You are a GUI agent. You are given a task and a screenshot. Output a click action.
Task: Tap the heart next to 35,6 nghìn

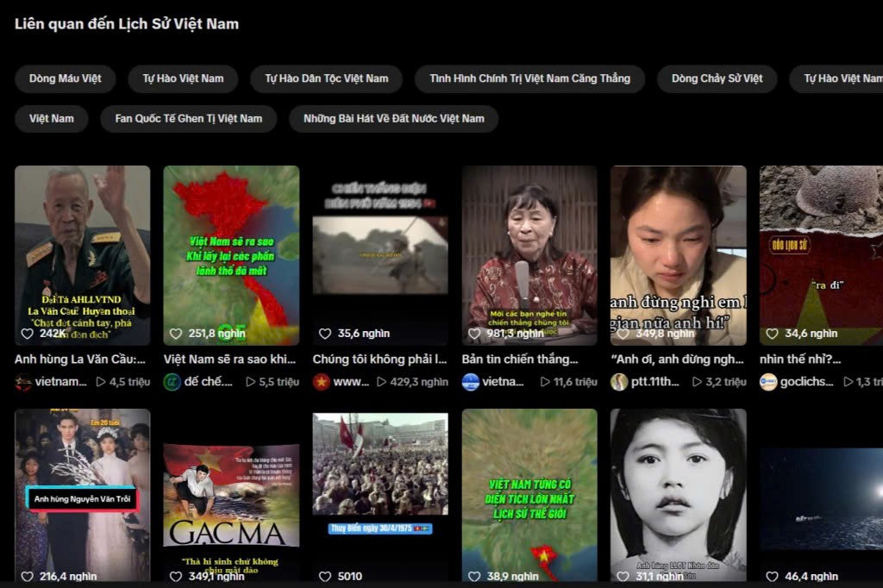pos(325,334)
